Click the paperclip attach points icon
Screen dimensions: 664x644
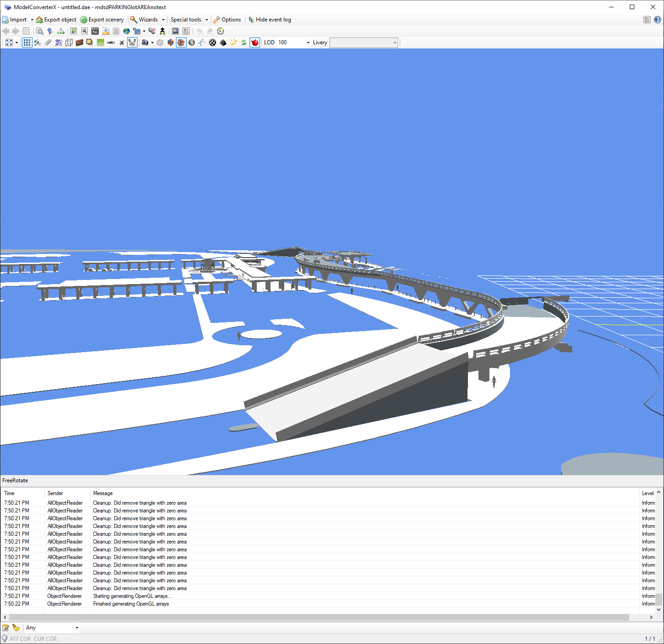(x=48, y=42)
